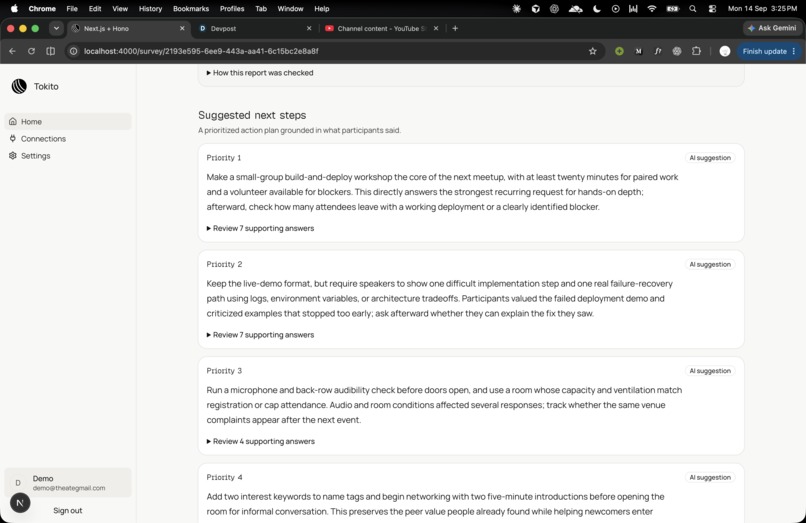Screen dimensions: 806x523
Task: Click AI suggestion badge on Priority 4
Action: [x=710, y=477]
